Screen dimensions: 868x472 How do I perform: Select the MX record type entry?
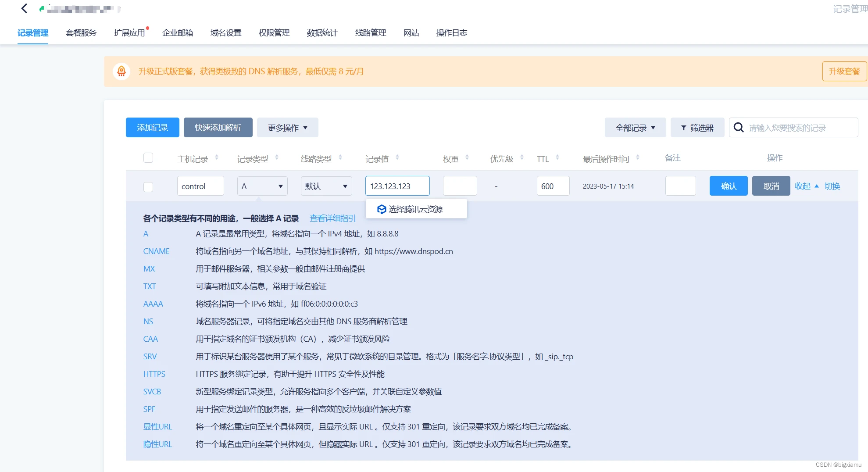coord(149,269)
